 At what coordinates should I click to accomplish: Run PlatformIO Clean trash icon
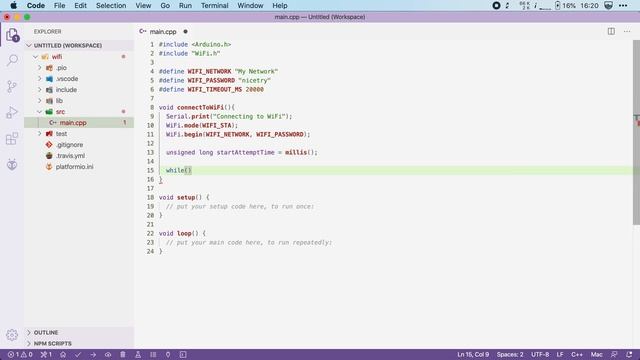pyautogui.click(x=123, y=355)
